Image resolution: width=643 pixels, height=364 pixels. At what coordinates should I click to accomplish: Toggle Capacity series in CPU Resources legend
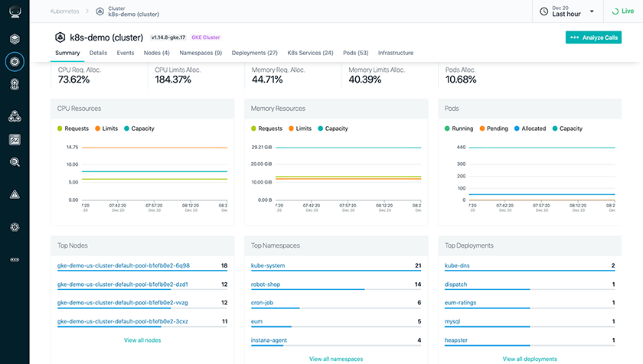click(139, 128)
